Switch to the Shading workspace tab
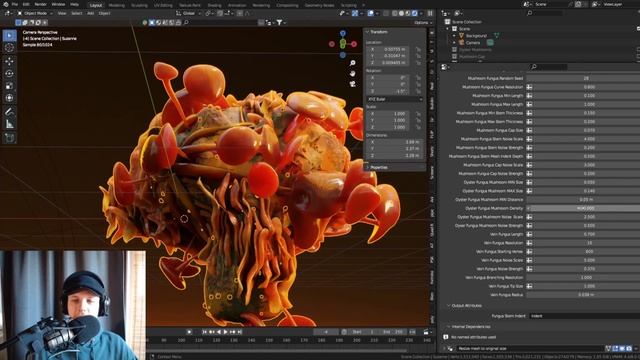Screen dimensions: 640x360 214,5
